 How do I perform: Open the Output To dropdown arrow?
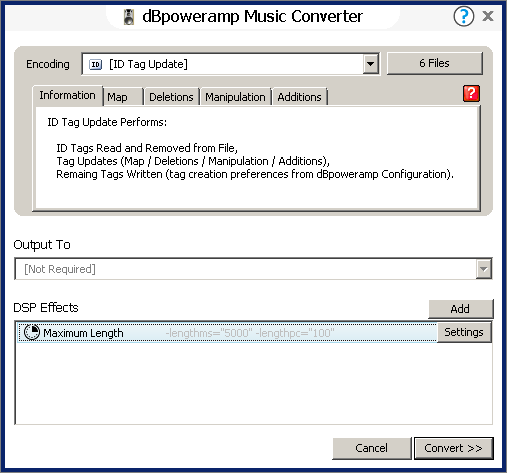[484, 269]
